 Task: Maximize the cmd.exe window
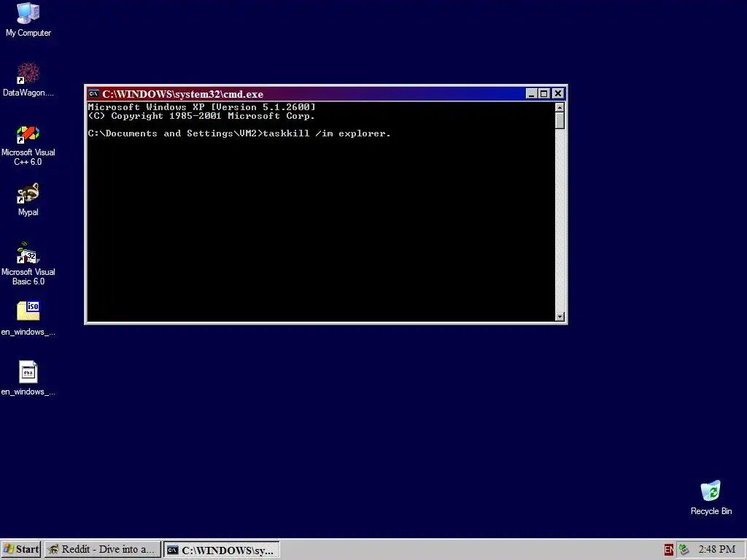(543, 94)
